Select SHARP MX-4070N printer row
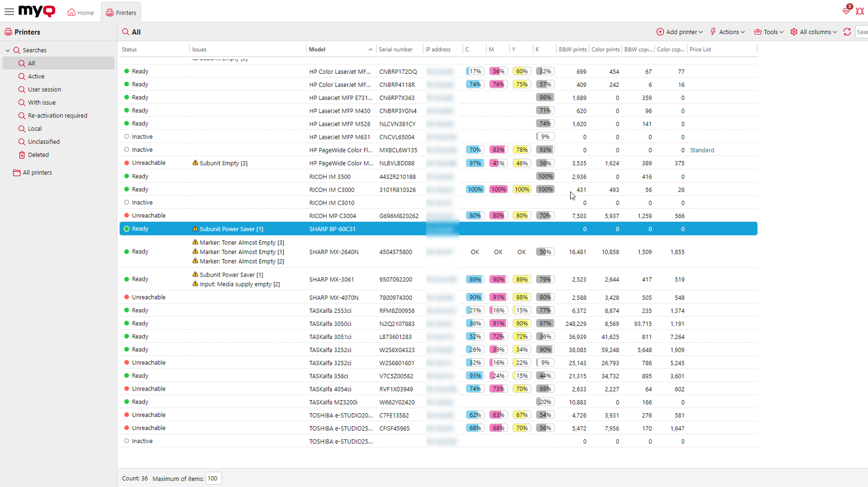Image resolution: width=868 pixels, height=487 pixels. (x=438, y=297)
